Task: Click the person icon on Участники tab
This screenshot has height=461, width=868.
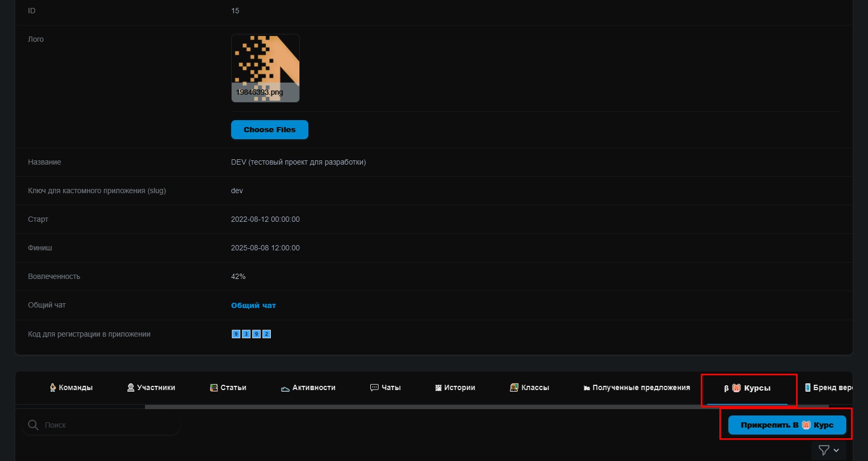Action: (x=131, y=388)
